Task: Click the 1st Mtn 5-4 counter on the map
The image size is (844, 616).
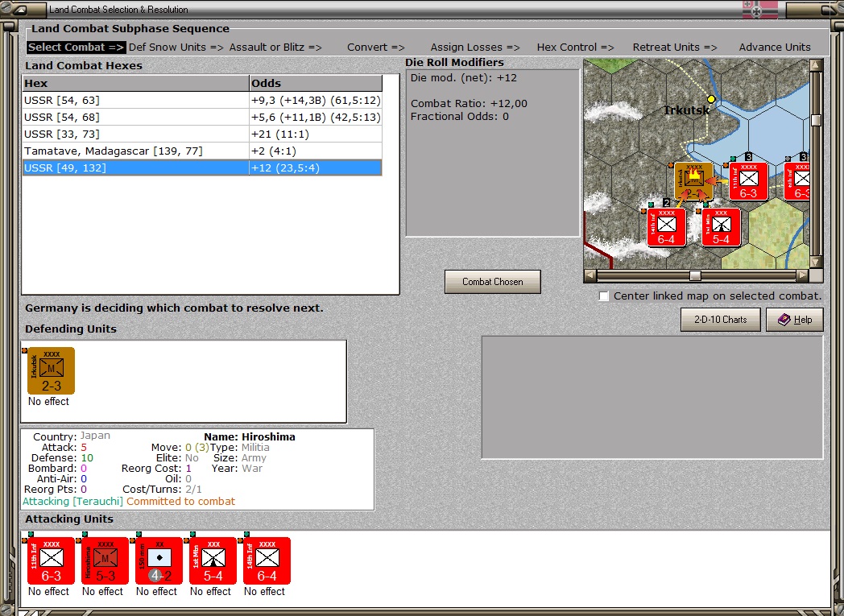Action: (x=721, y=227)
